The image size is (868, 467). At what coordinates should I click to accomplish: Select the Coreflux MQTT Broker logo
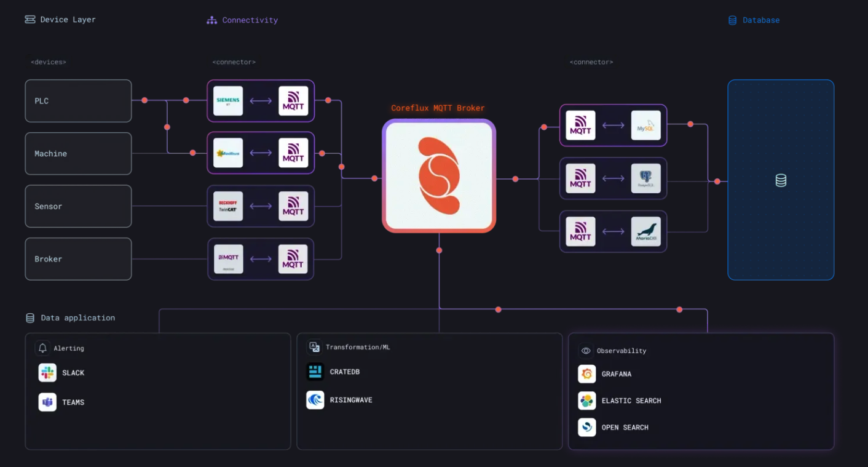pos(438,176)
